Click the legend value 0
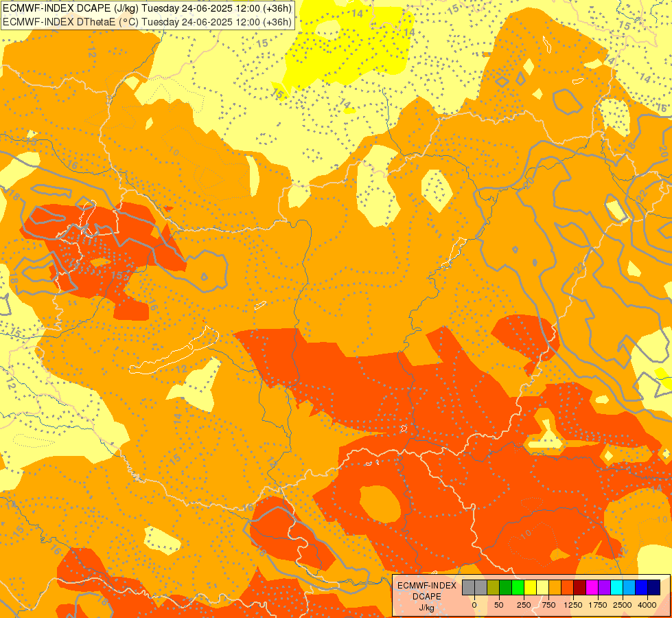 point(474,605)
